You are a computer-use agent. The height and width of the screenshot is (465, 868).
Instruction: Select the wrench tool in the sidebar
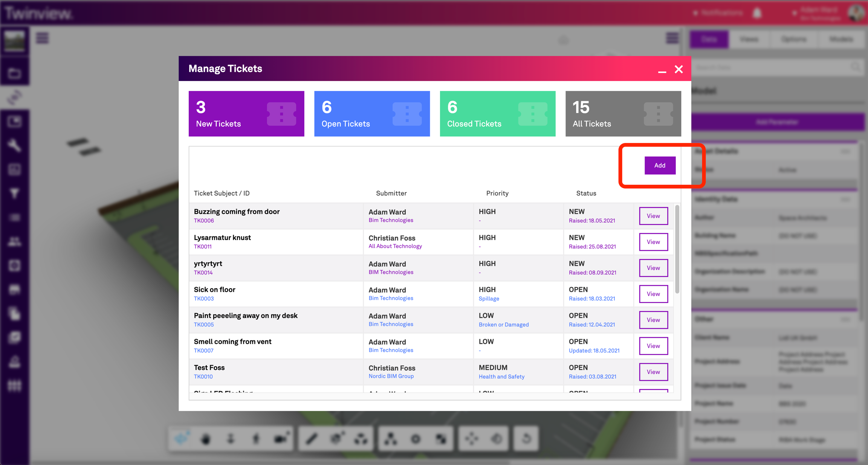point(14,145)
